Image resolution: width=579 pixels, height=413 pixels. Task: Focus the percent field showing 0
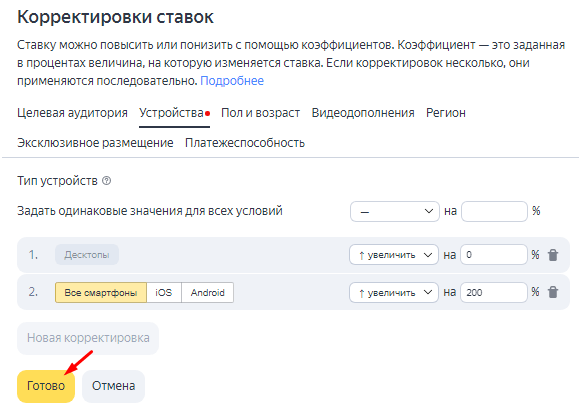click(x=494, y=255)
